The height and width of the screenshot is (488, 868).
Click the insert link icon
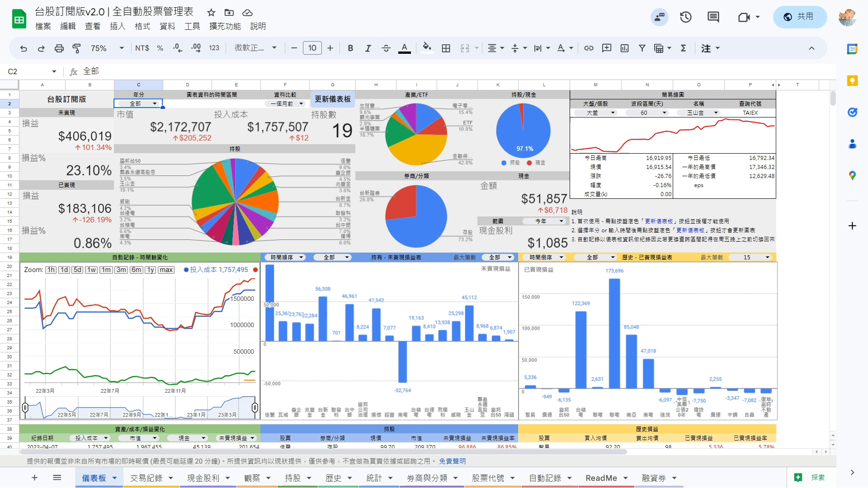589,48
